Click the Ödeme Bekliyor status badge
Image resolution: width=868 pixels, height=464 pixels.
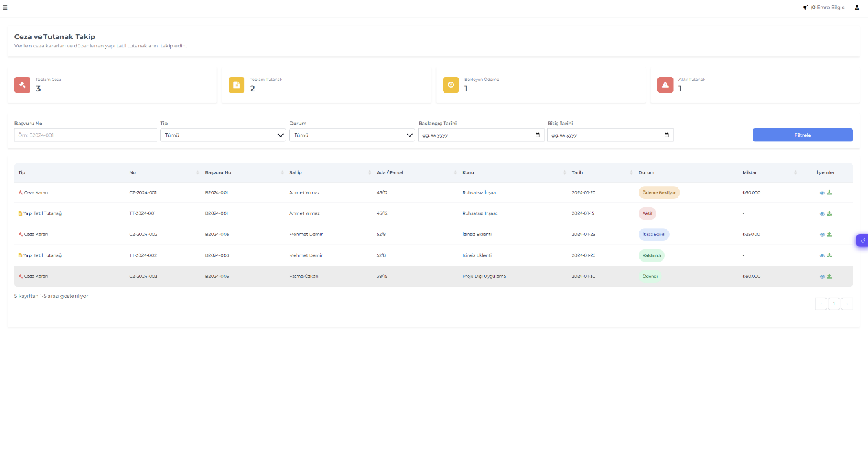pyautogui.click(x=659, y=193)
